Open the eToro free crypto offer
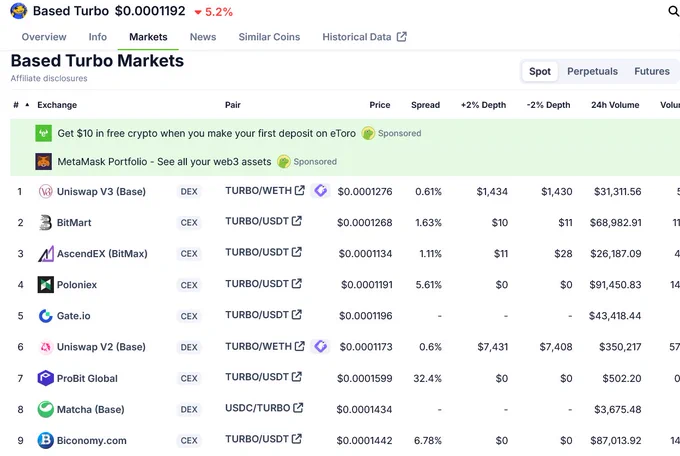680x456 pixels. pyautogui.click(x=206, y=133)
